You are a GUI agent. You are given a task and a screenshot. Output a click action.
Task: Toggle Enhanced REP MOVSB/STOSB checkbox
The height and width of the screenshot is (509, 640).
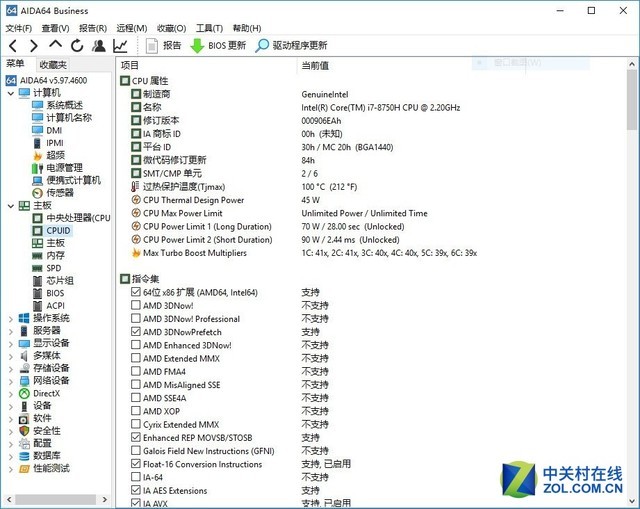point(136,437)
